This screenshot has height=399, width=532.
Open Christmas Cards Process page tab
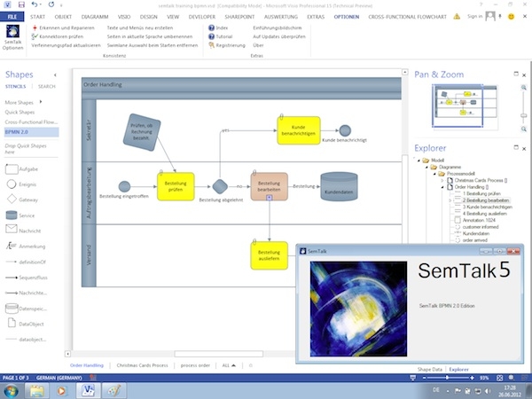point(142,365)
